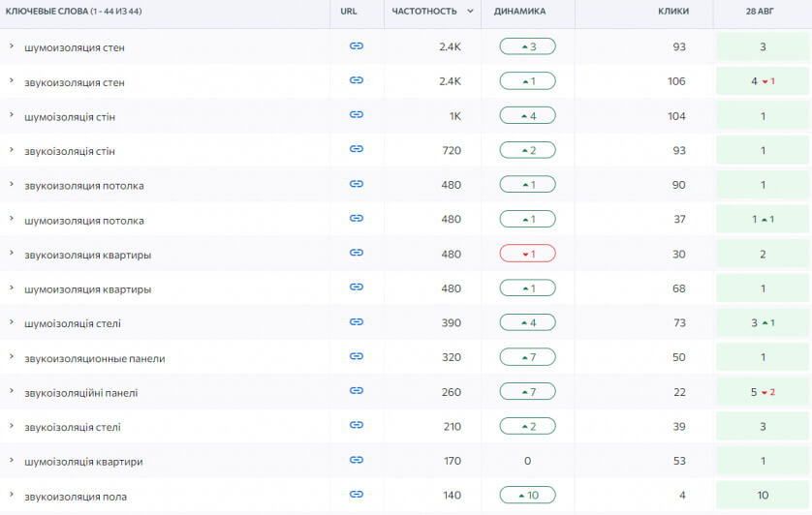Viewport: 812px width, 515px height.
Task: Click the Динамика column header
Action: tap(519, 11)
